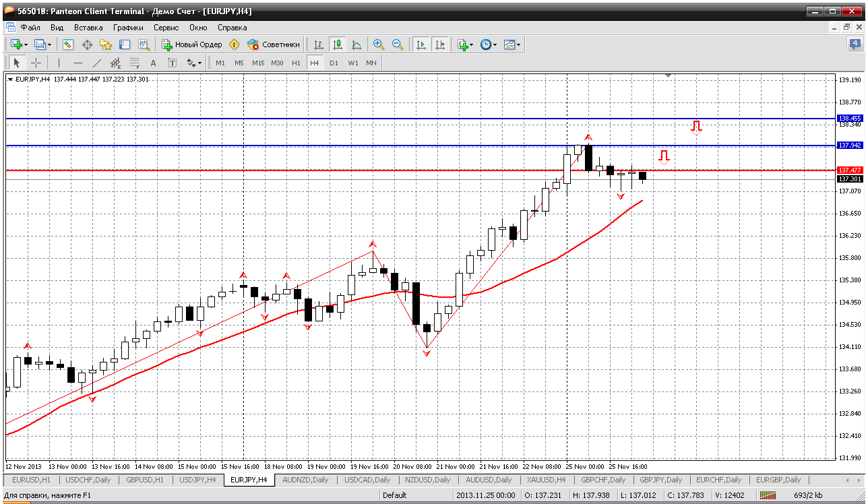Switch to the EURUSD,H1 chart tab
Screen dimensions: 868x504
[x=32, y=480]
